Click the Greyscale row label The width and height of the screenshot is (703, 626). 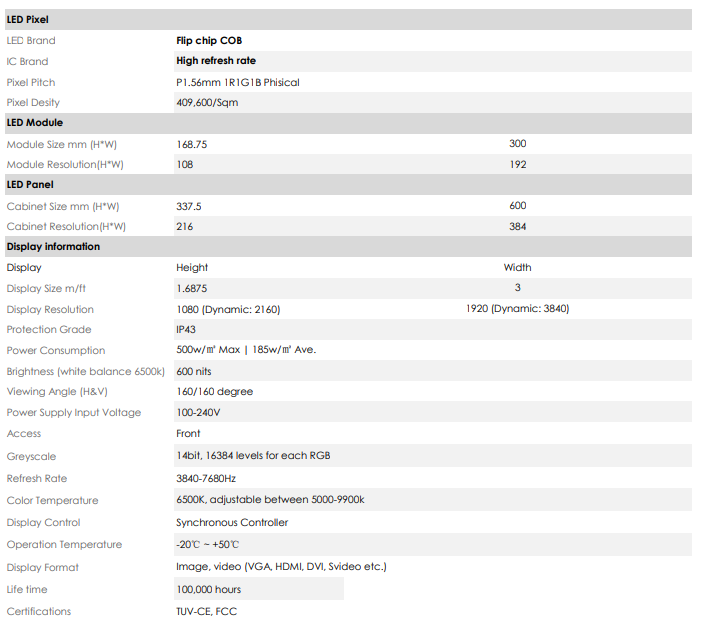click(31, 456)
